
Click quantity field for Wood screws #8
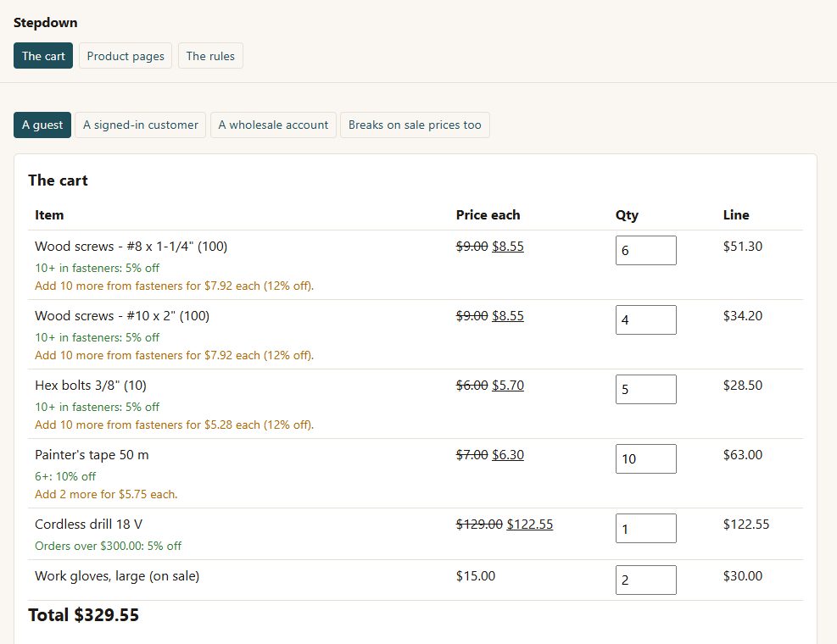point(646,250)
